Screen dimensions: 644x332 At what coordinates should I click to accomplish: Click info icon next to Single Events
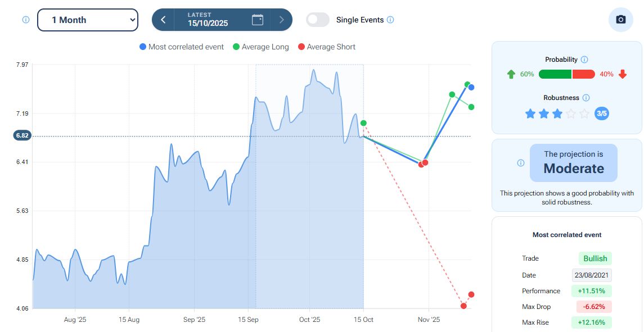coord(390,20)
